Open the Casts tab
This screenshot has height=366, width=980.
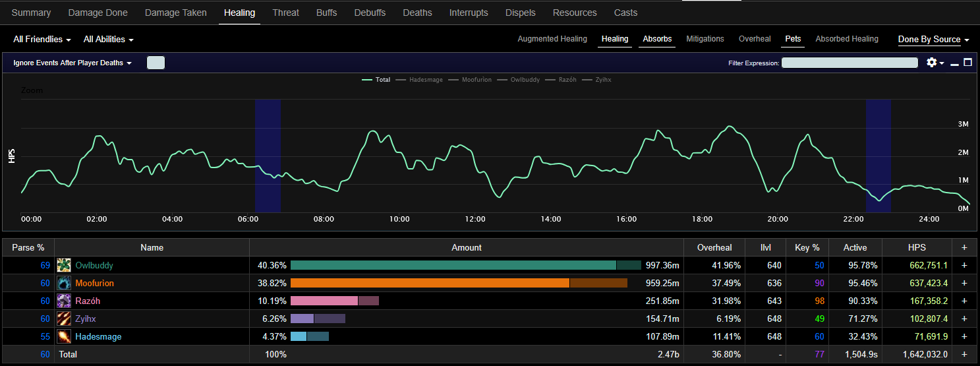625,13
